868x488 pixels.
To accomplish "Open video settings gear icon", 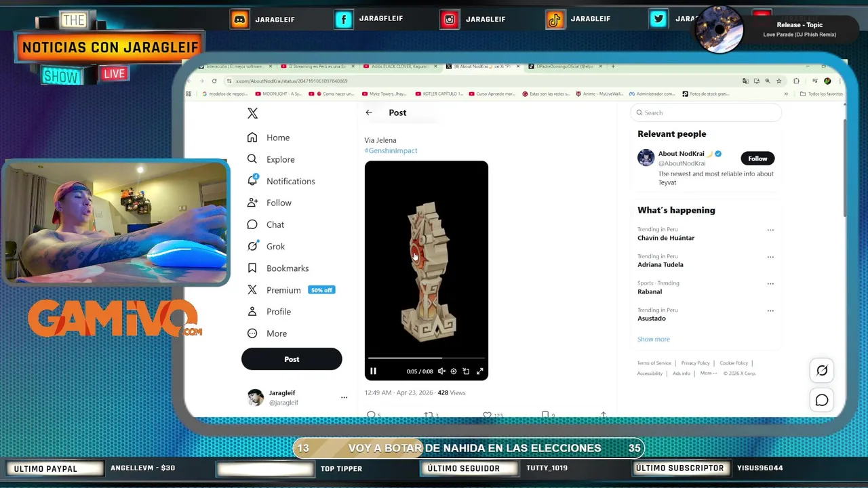I will 454,371.
